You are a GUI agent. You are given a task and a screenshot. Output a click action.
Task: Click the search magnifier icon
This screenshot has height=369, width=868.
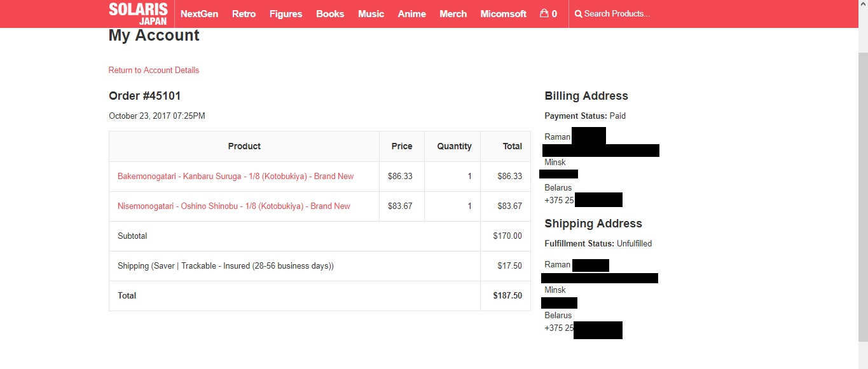tap(578, 14)
